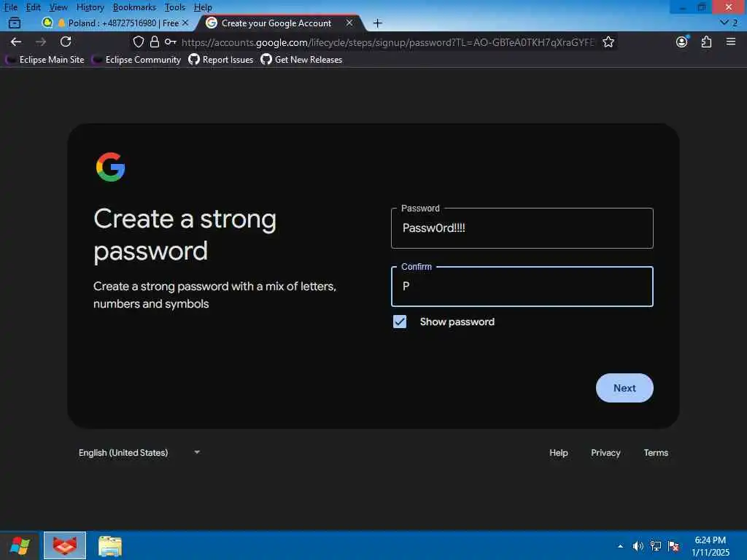Image resolution: width=747 pixels, height=560 pixels.
Task: Open the View menu
Action: [x=58, y=7]
